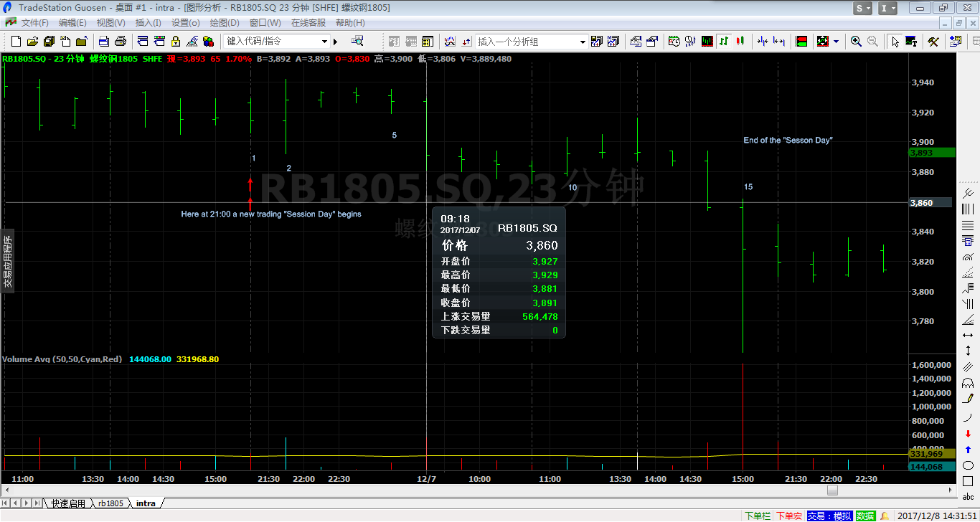Toggle the candlestick chart style
Screen dimensions: 980x522
(x=740, y=42)
